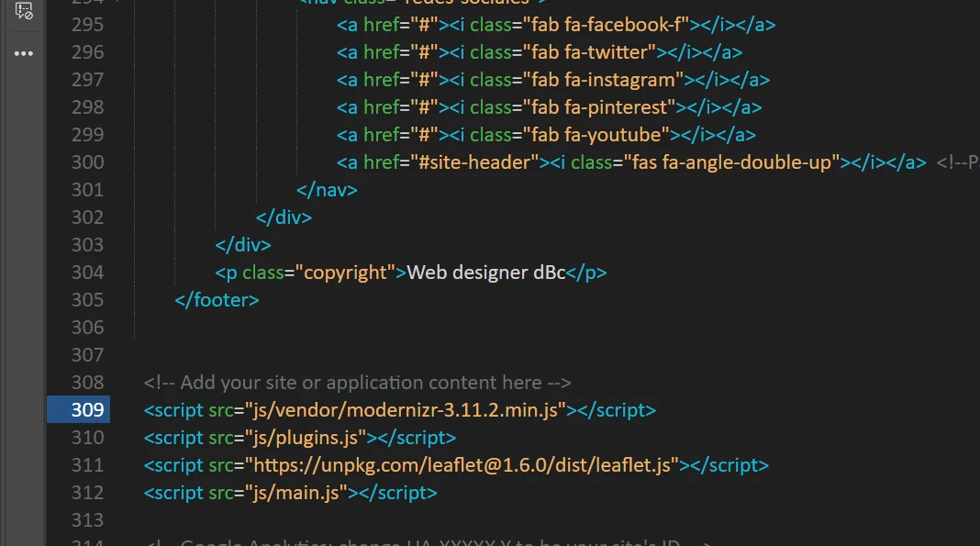980x546 pixels.
Task: Place cursor in "fab fa-pinterest" class value
Action: [599, 107]
